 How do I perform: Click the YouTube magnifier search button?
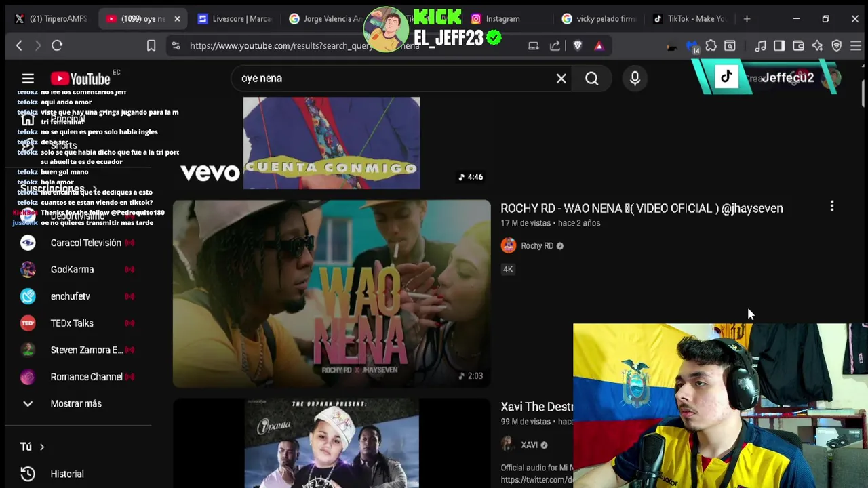pyautogui.click(x=592, y=79)
